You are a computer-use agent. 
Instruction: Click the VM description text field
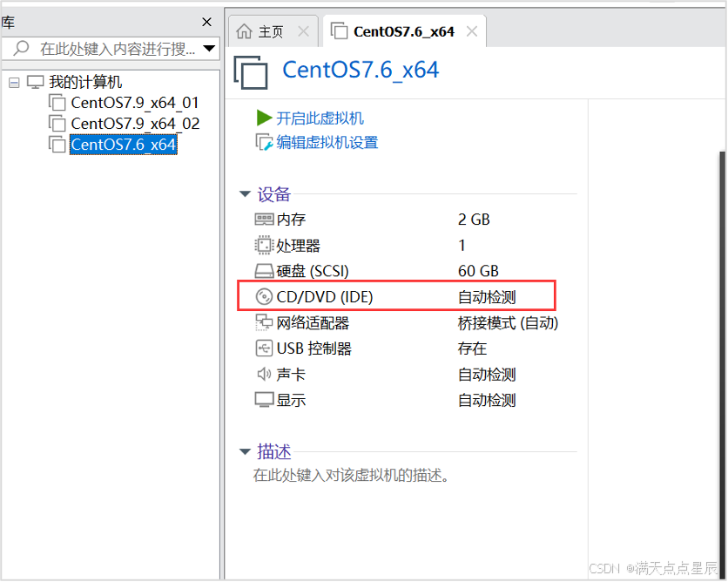pyautogui.click(x=351, y=475)
